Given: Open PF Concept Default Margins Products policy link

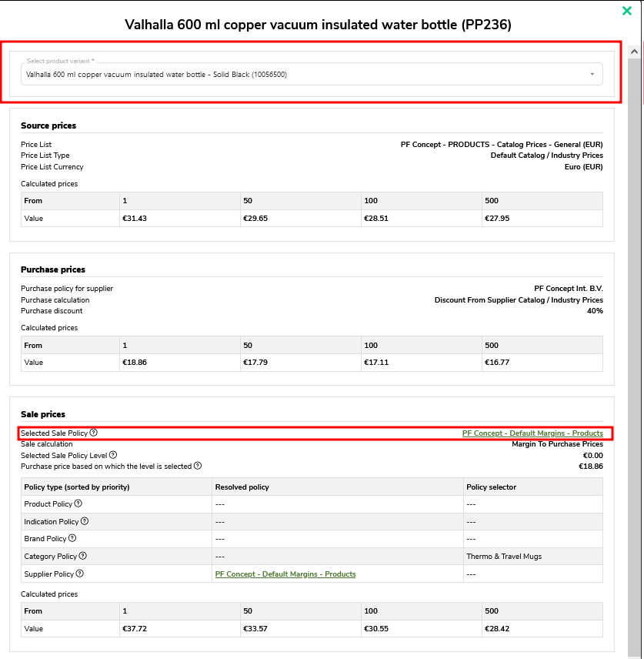Looking at the screenshot, I should [x=533, y=433].
